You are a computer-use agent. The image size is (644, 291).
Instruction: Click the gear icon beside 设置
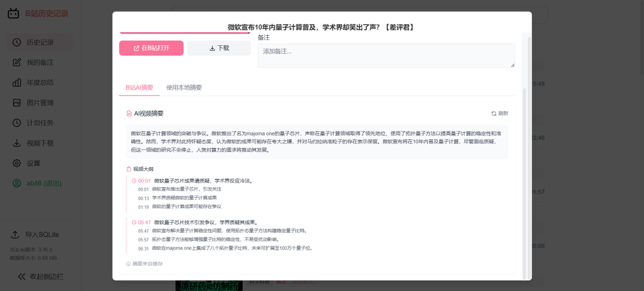(x=17, y=163)
